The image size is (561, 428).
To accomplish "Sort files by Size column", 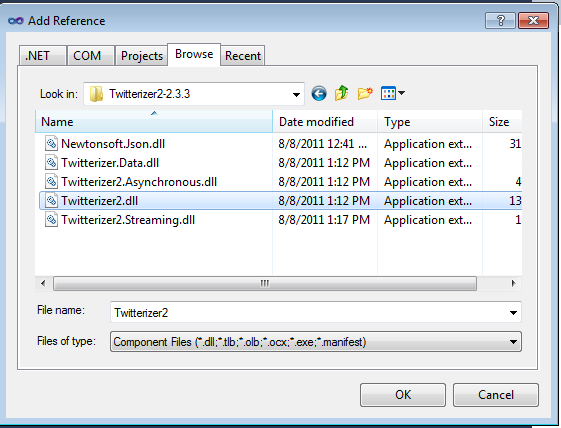I will point(502,122).
